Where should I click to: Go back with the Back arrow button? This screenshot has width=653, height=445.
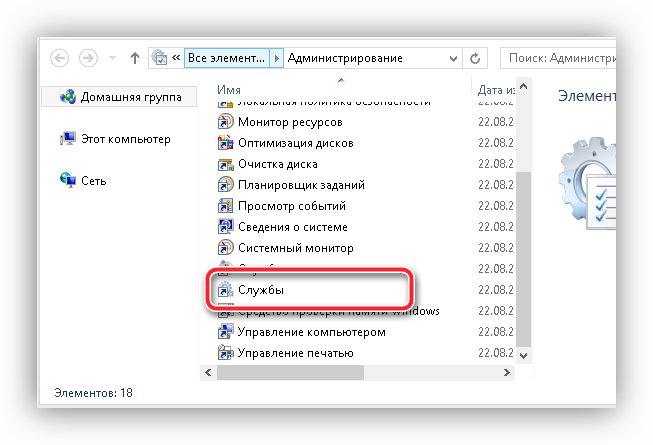click(60, 58)
